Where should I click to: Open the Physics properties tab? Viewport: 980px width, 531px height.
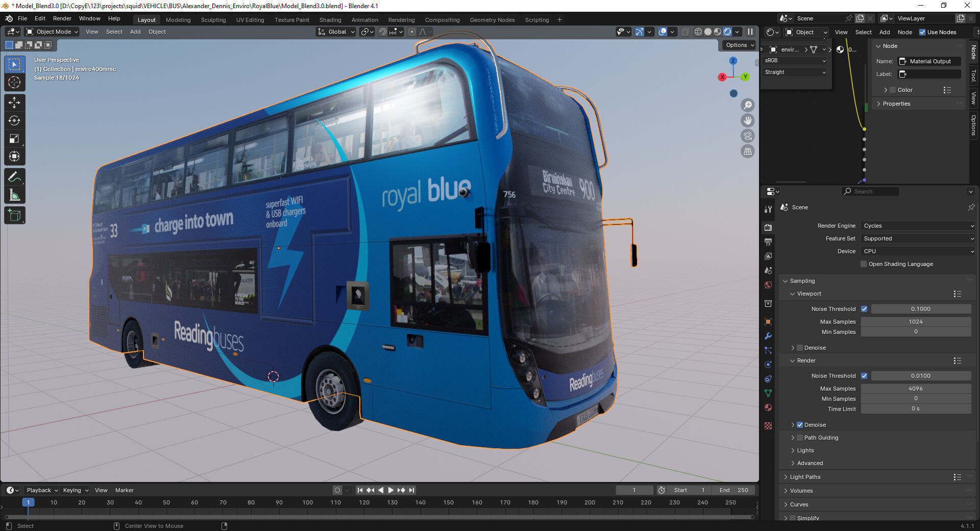coord(768,365)
